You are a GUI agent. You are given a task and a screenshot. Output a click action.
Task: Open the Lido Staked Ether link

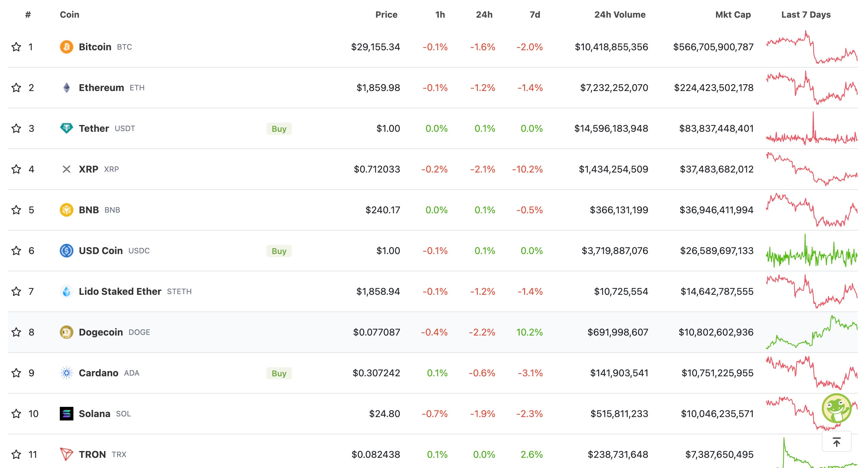(120, 291)
